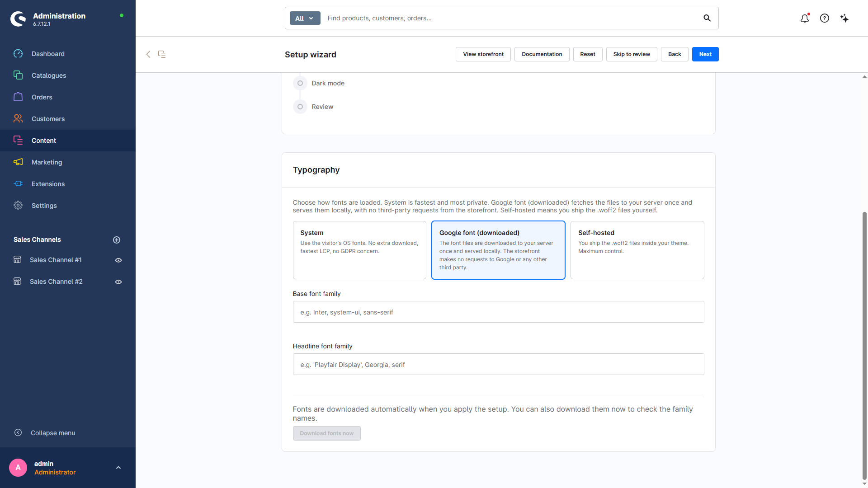The image size is (868, 488).
Task: Open the notifications bell icon
Action: click(x=805, y=18)
